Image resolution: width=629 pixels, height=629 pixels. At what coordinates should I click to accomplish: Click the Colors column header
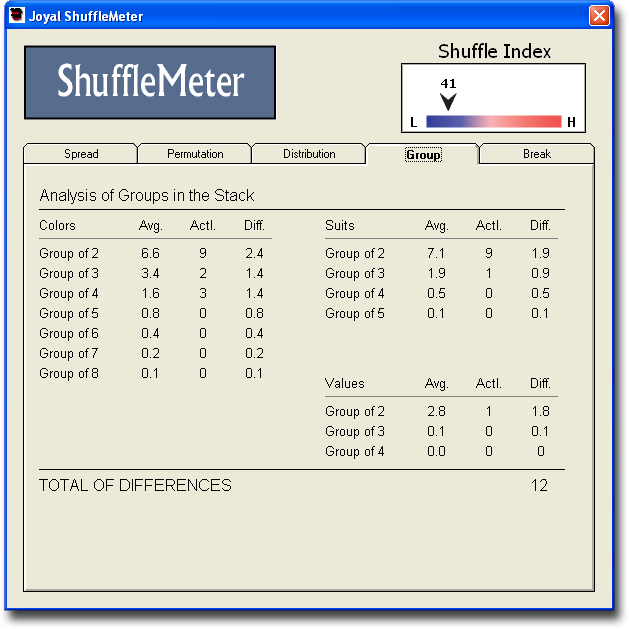pos(57,225)
